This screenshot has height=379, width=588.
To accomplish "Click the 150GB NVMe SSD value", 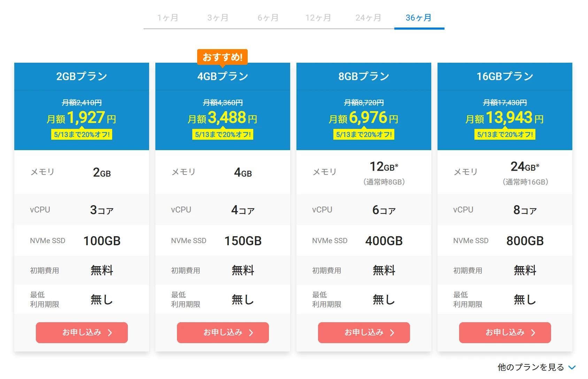I will click(243, 241).
